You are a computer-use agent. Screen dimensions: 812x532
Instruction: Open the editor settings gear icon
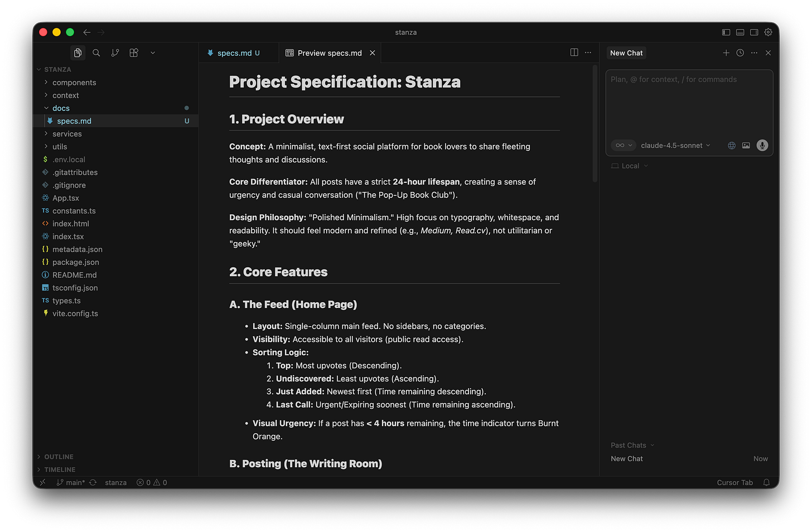(x=768, y=32)
